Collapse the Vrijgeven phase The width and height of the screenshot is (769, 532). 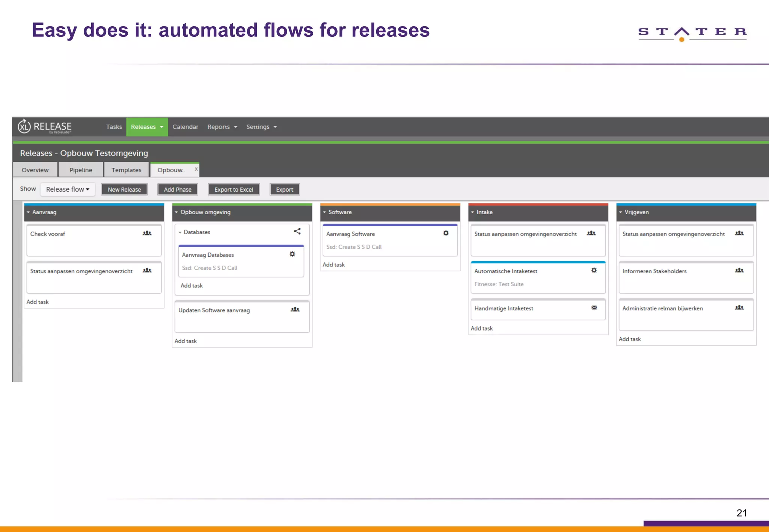pos(620,212)
